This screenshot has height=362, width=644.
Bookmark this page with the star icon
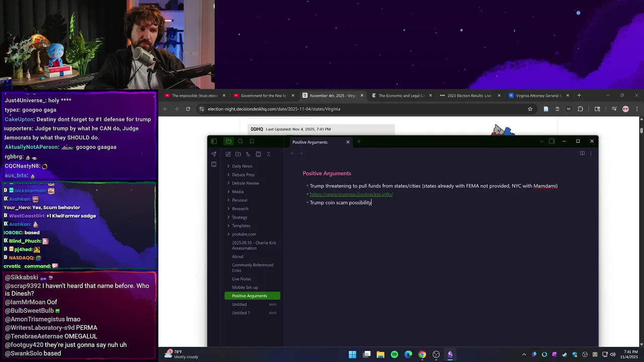click(x=530, y=109)
